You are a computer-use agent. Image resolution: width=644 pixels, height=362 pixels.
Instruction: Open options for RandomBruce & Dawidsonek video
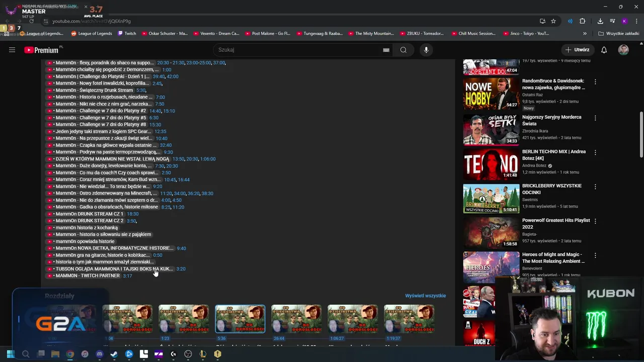(595, 81)
